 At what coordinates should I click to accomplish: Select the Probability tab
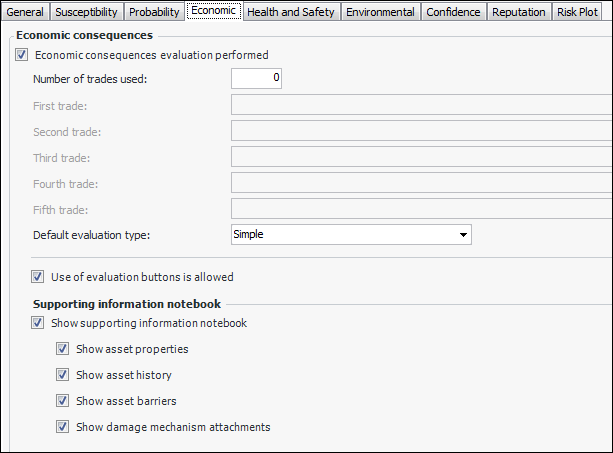point(154,12)
